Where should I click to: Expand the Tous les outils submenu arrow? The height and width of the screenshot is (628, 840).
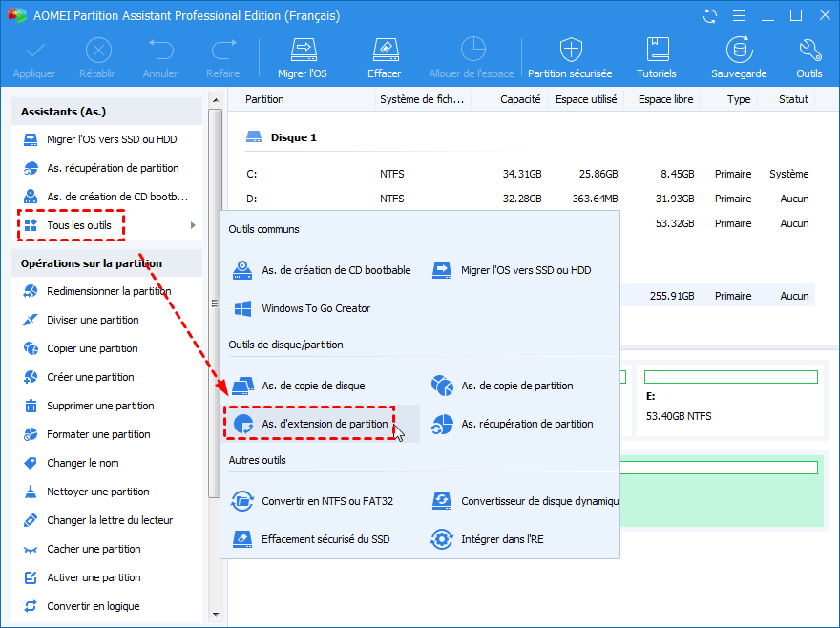pos(193,225)
